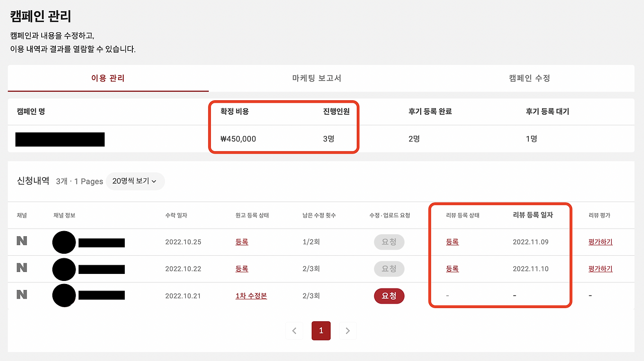Select the Naver channel icon in the second row
The height and width of the screenshot is (361, 644).
tap(21, 269)
